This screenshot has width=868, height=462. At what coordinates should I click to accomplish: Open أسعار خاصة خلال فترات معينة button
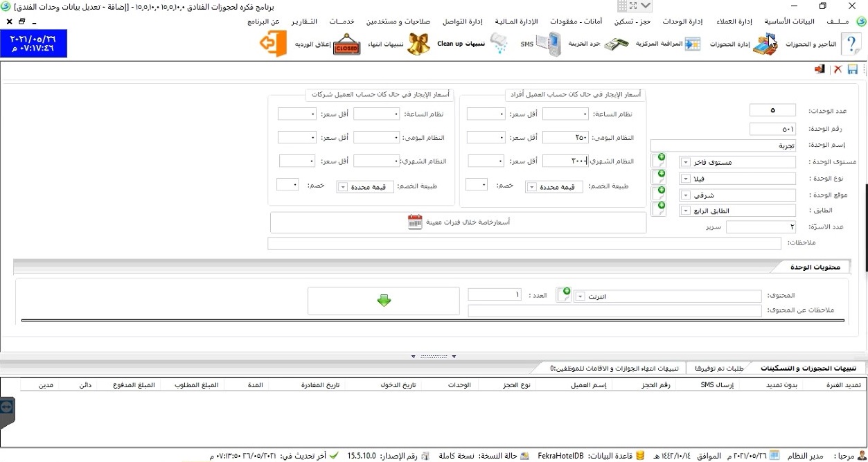[x=458, y=222]
